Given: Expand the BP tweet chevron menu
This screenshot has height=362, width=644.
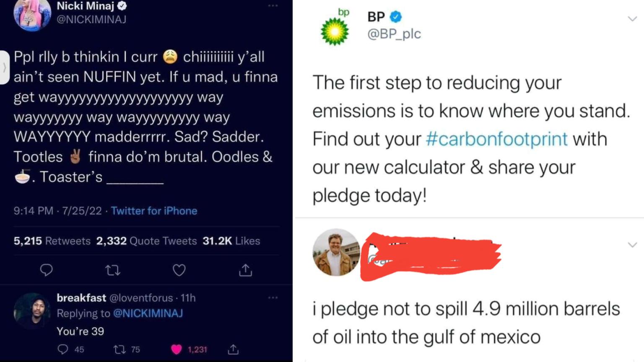Looking at the screenshot, I should (x=632, y=18).
